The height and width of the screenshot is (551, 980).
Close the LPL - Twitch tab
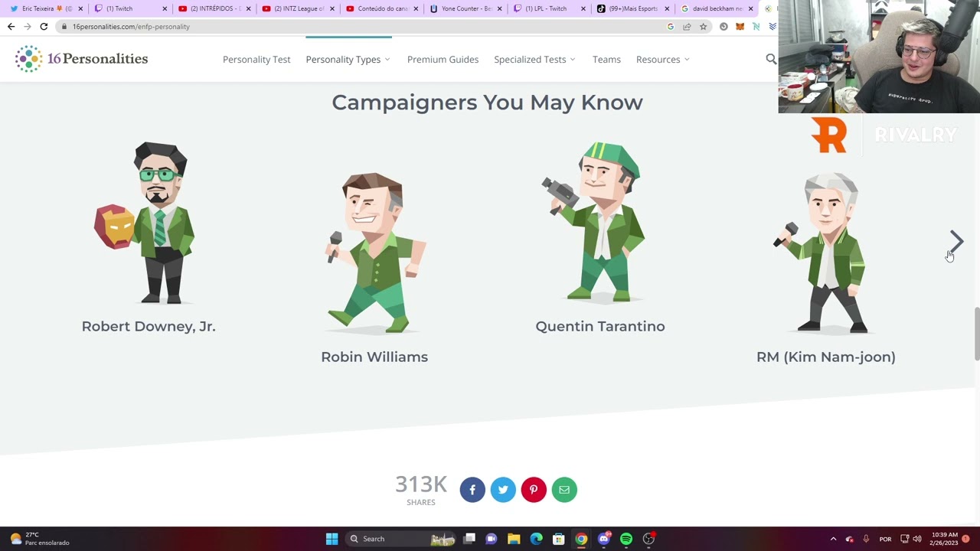(x=583, y=8)
